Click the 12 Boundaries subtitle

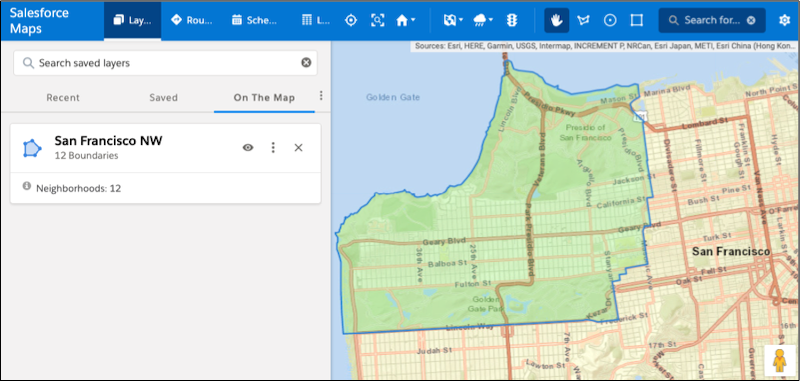coord(86,156)
